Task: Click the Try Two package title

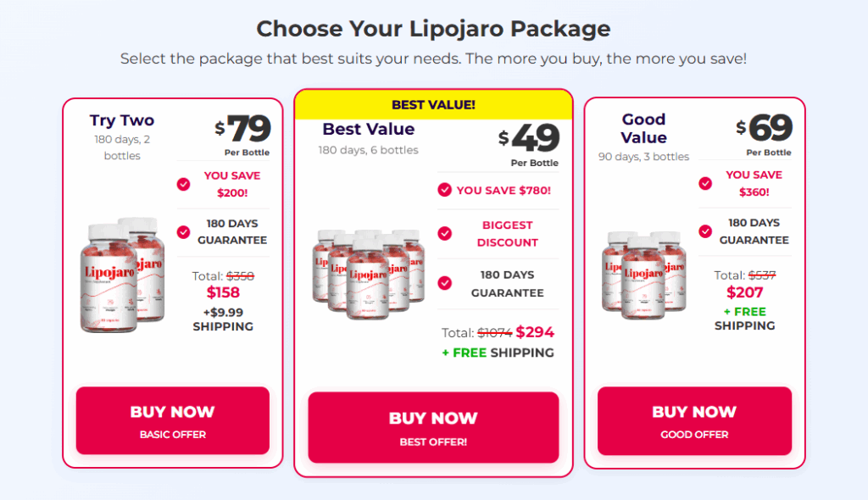Action: (x=122, y=120)
